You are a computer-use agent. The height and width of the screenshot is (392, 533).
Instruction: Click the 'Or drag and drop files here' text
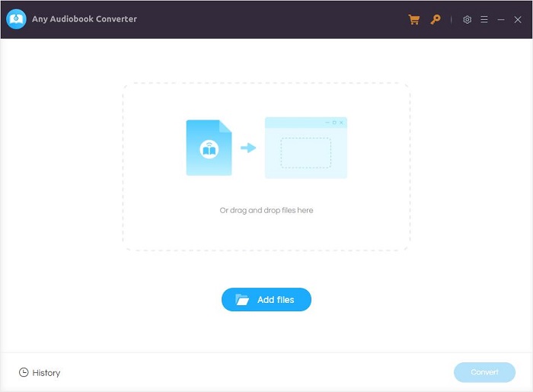coord(266,210)
